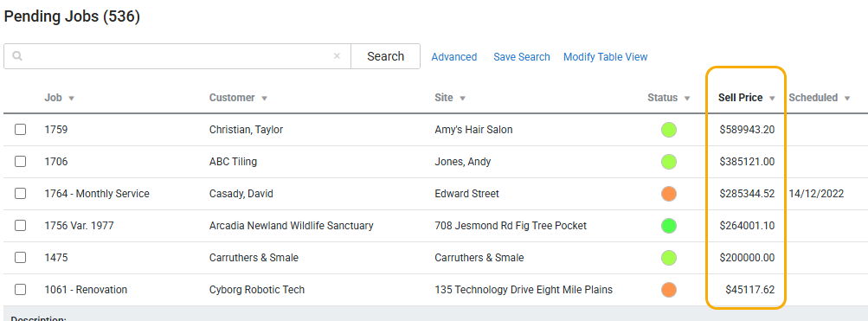
Task: Click bright green status dot for job 1756
Action: pyautogui.click(x=669, y=226)
